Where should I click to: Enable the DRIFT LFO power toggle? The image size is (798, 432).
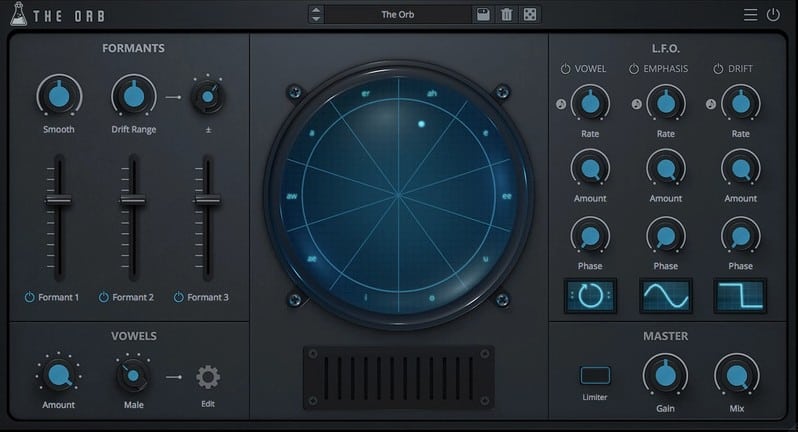coord(718,69)
